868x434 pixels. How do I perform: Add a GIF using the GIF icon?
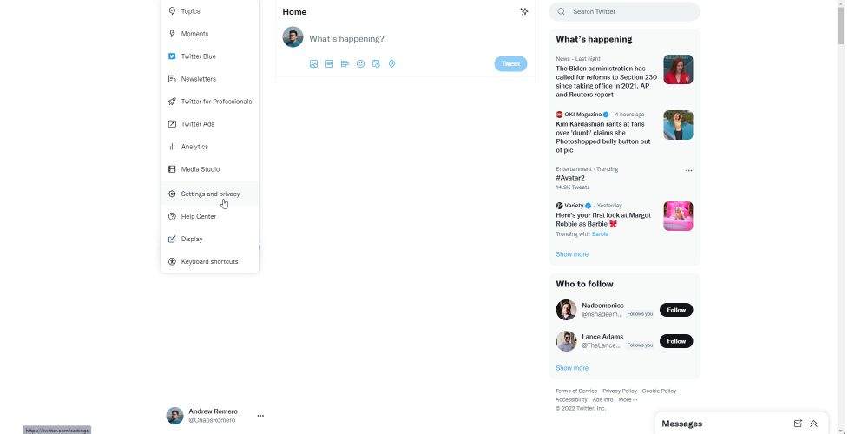point(329,63)
